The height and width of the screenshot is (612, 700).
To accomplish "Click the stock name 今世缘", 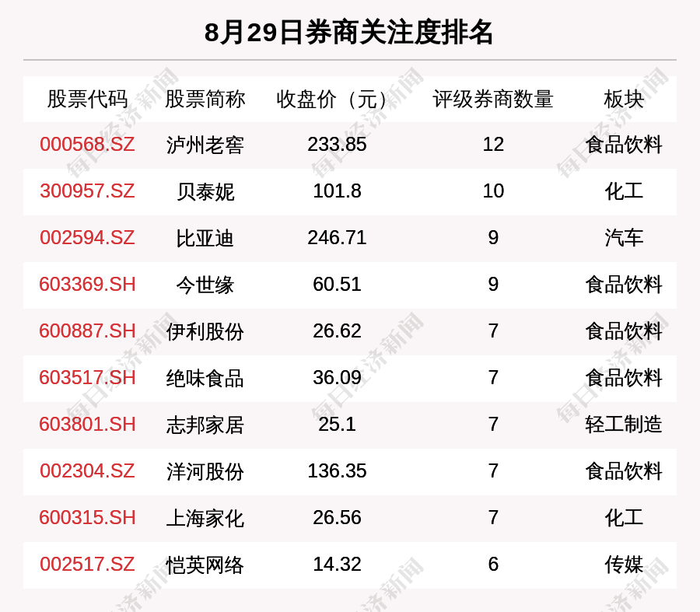I will pyautogui.click(x=205, y=285).
